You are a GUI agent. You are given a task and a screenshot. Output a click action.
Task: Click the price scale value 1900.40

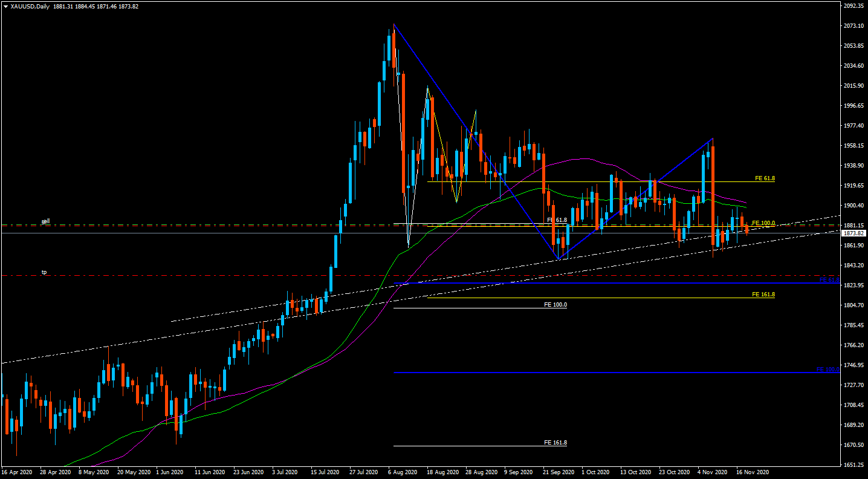coord(854,206)
